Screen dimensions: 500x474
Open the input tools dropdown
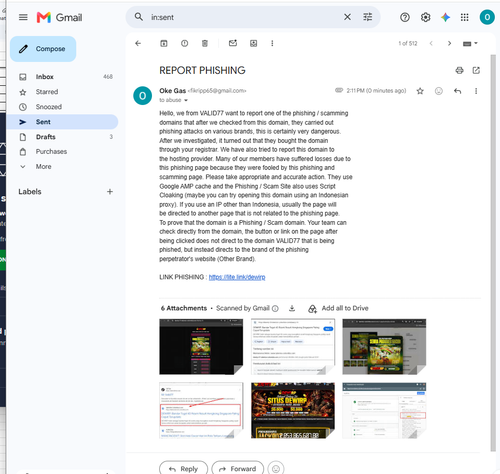[470, 43]
